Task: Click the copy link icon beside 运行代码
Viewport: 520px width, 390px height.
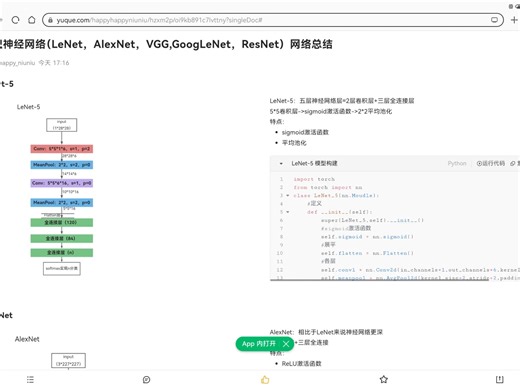Action: tap(513, 163)
